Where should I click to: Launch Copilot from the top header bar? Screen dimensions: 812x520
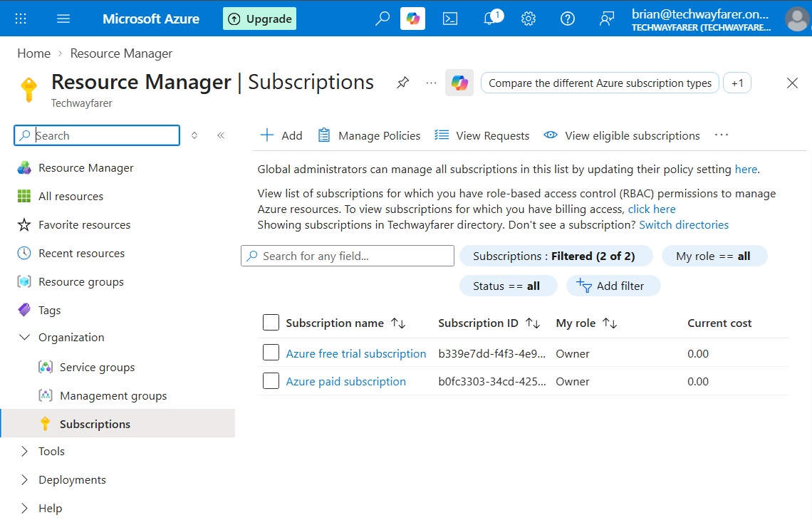coord(412,19)
